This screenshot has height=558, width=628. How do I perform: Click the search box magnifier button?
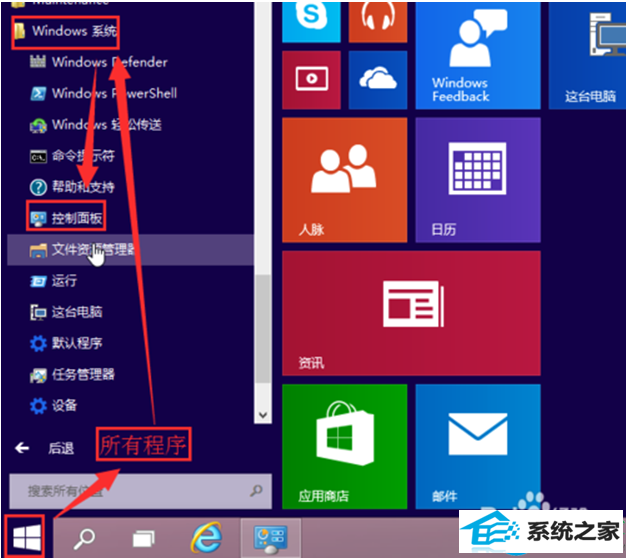(x=256, y=490)
